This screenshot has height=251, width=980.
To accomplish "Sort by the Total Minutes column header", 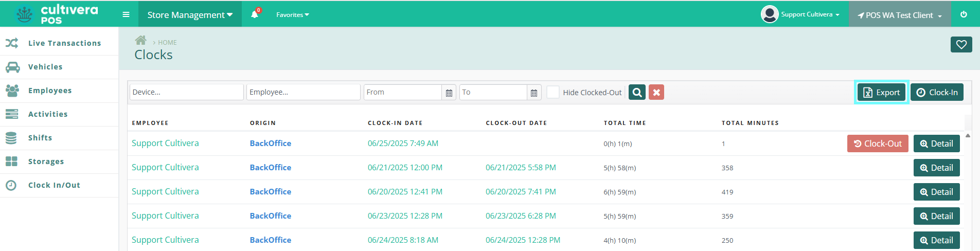I will click(x=750, y=123).
